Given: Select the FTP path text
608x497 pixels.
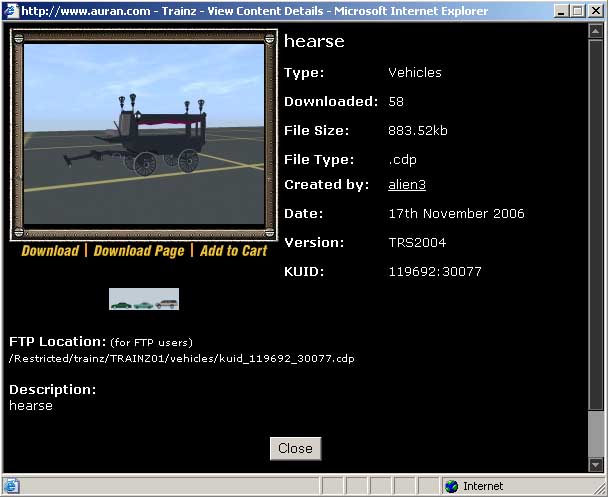Looking at the screenshot, I should tap(181, 358).
